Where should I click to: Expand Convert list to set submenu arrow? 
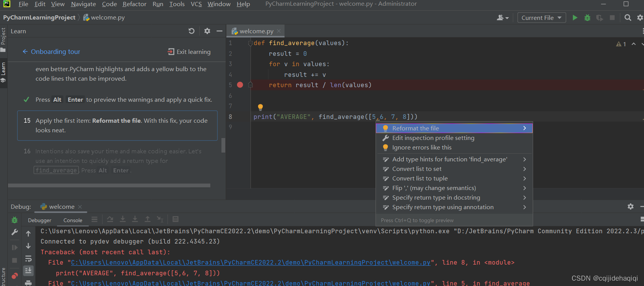point(525,169)
